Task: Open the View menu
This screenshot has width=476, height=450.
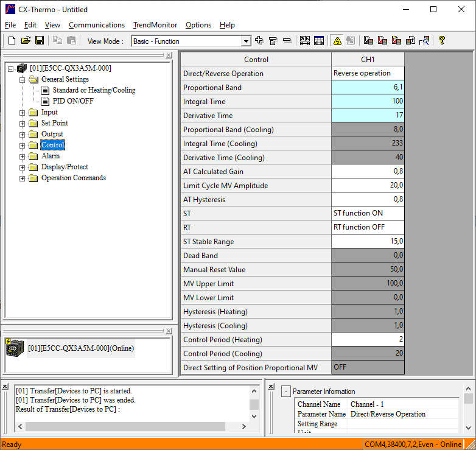Action: tap(52, 25)
